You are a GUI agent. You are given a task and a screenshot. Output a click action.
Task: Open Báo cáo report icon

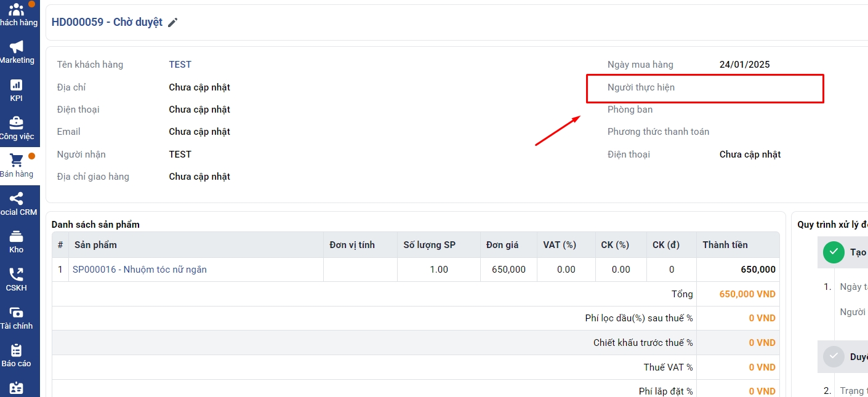[x=17, y=351]
